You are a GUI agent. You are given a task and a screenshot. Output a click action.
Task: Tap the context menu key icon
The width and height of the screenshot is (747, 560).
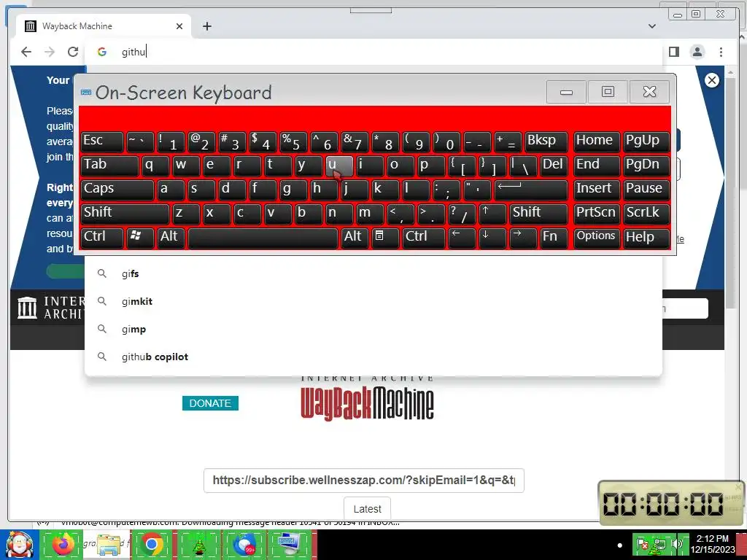(x=385, y=237)
